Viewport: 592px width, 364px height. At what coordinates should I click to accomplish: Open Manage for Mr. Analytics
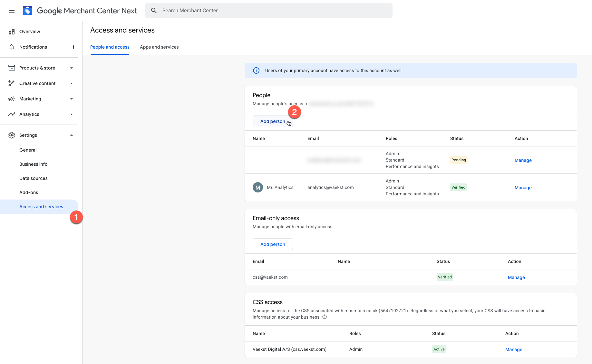pos(523,187)
